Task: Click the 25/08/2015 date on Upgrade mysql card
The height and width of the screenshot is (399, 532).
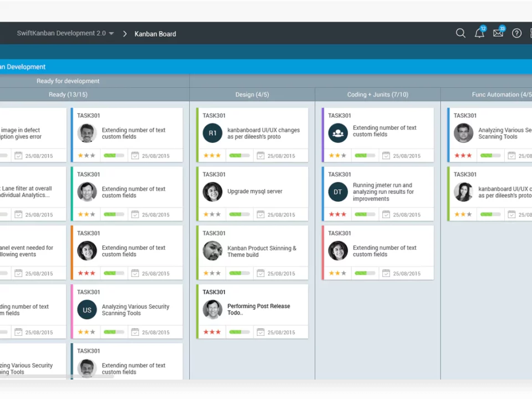Action: (x=282, y=215)
